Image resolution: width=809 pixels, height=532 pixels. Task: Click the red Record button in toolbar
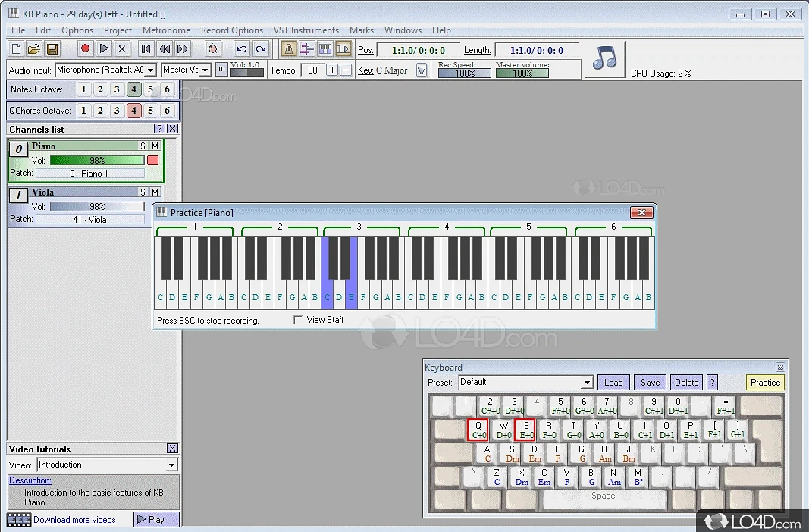click(86, 49)
